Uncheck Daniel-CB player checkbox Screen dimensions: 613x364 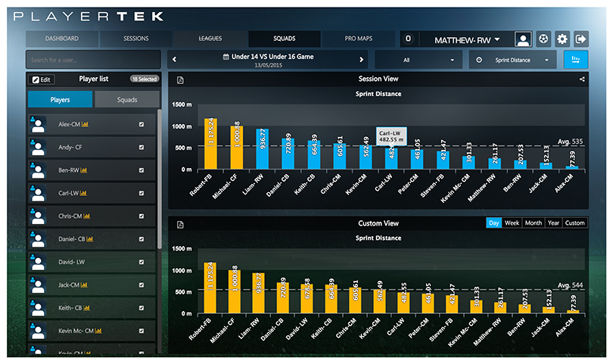pyautogui.click(x=142, y=239)
